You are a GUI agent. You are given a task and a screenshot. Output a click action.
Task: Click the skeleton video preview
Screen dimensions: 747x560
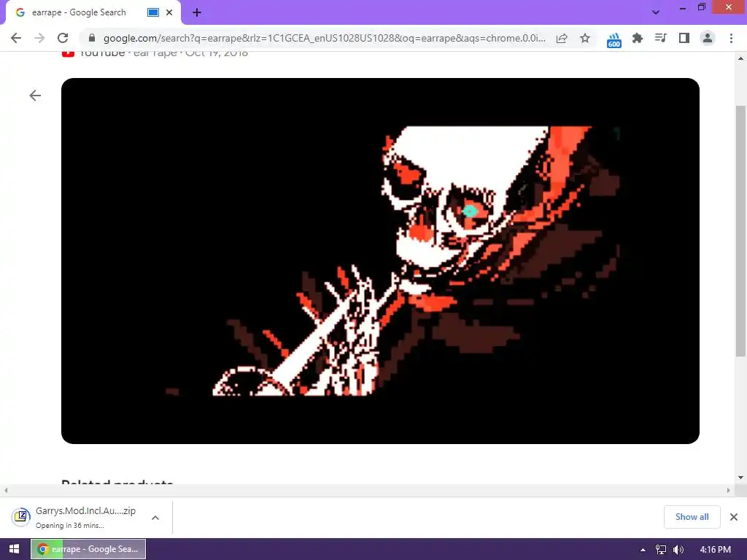pyautogui.click(x=380, y=261)
